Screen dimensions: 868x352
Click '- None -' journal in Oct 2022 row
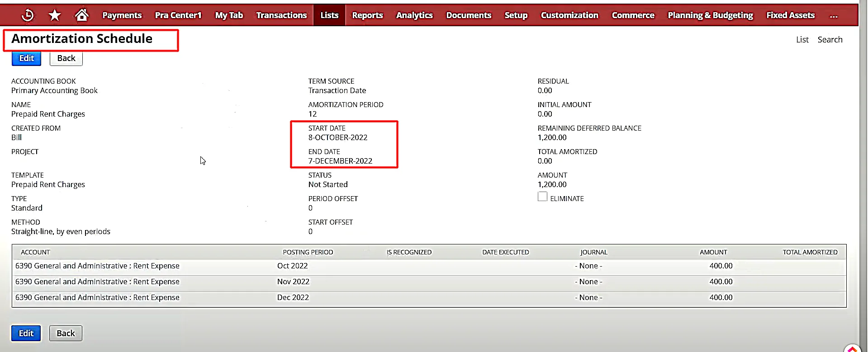[588, 266]
